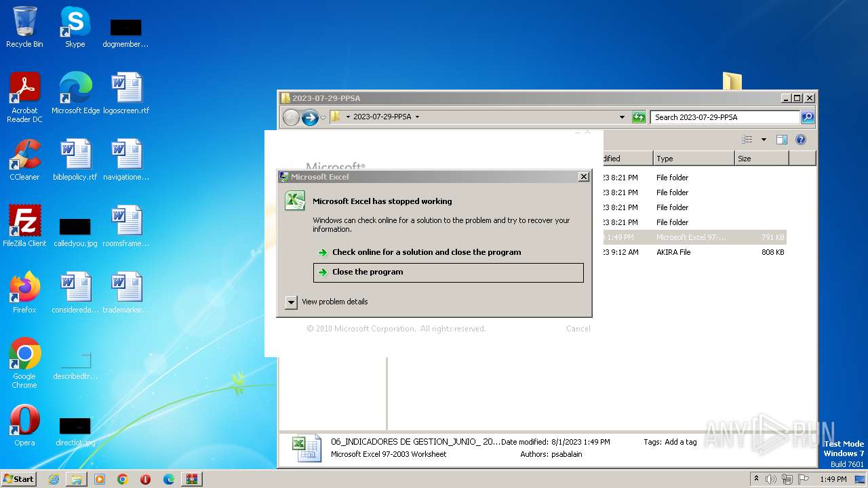Select the first File folder row
The width and height of the screenshot is (868, 488).
[x=694, y=178]
